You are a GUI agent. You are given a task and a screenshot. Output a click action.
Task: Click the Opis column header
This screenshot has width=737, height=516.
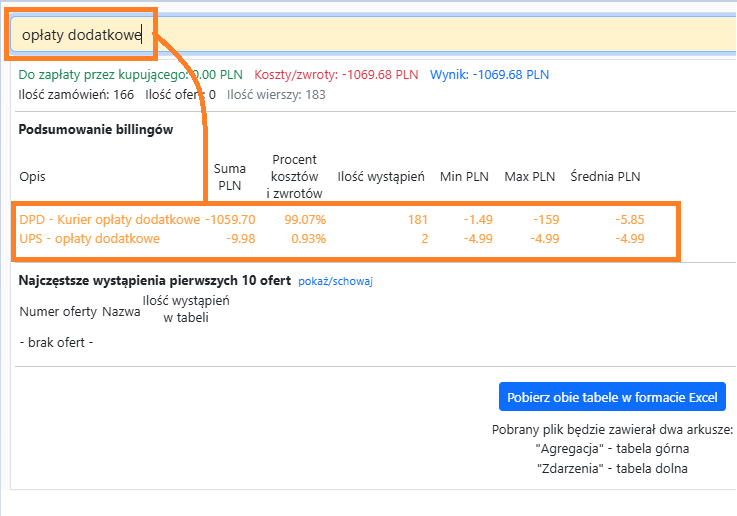click(32, 177)
